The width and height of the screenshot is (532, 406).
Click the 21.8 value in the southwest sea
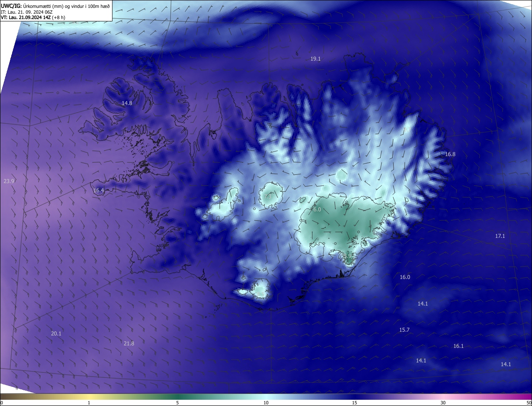(129, 343)
